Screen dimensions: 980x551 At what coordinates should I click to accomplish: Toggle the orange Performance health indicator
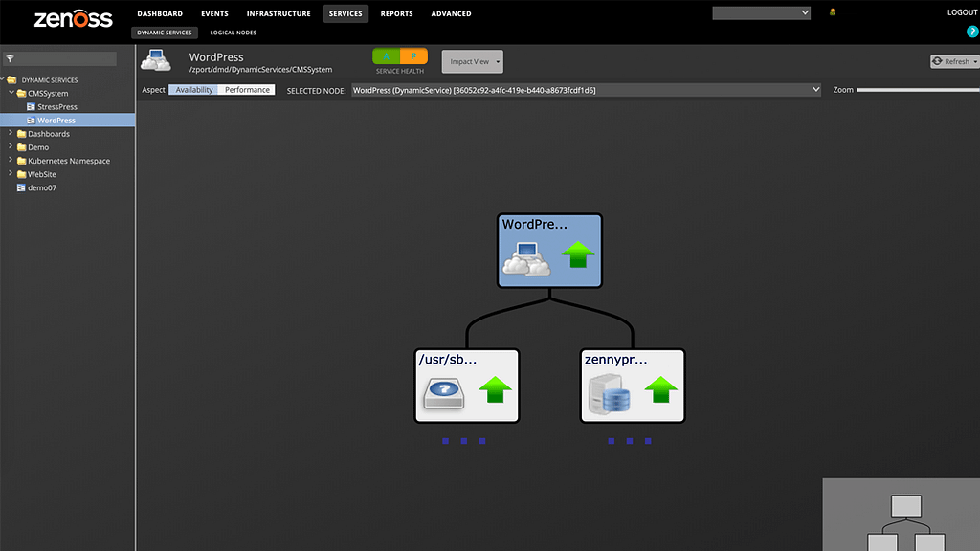(x=413, y=57)
